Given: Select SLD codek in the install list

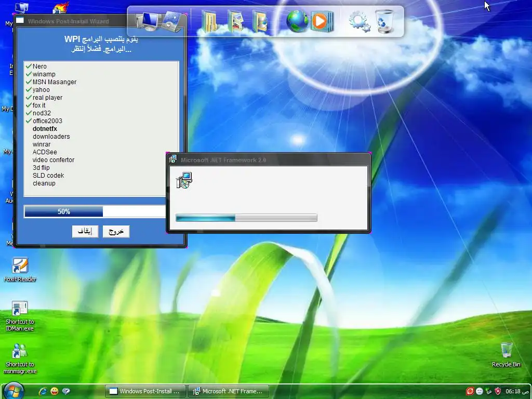Looking at the screenshot, I should [48, 176].
